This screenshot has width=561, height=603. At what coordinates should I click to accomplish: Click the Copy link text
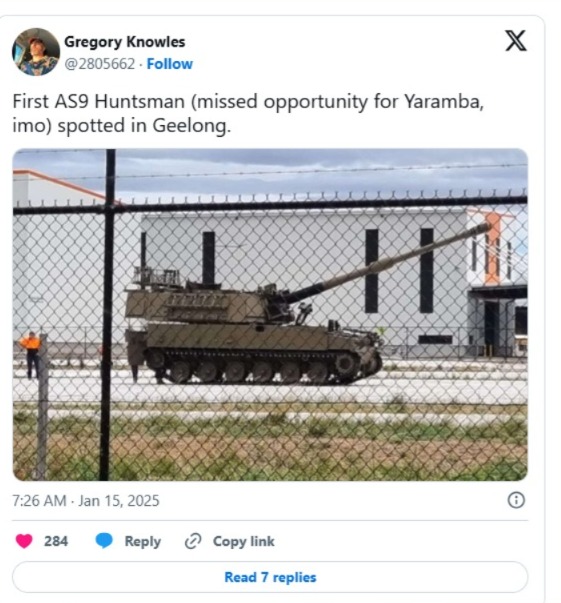244,541
